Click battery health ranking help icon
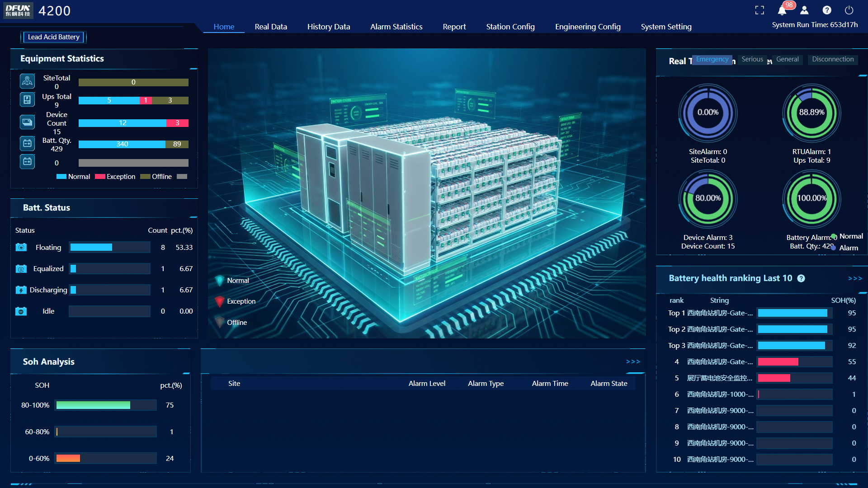 click(x=801, y=278)
